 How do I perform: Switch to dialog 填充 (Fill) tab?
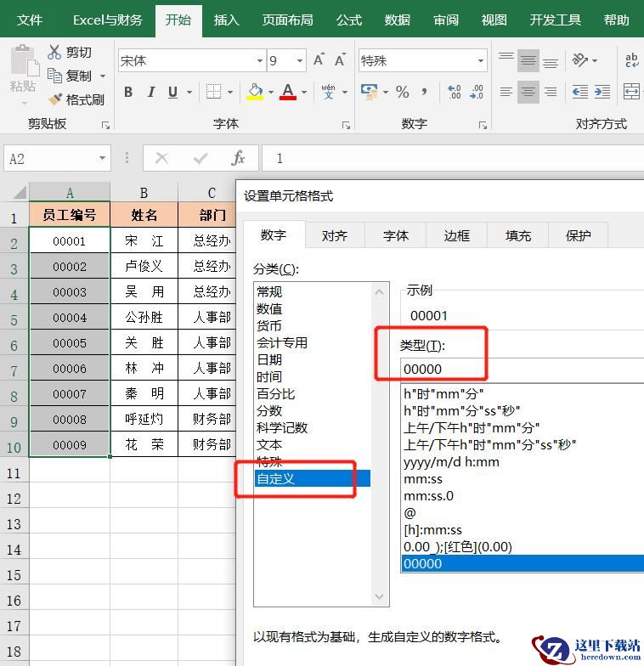518,235
